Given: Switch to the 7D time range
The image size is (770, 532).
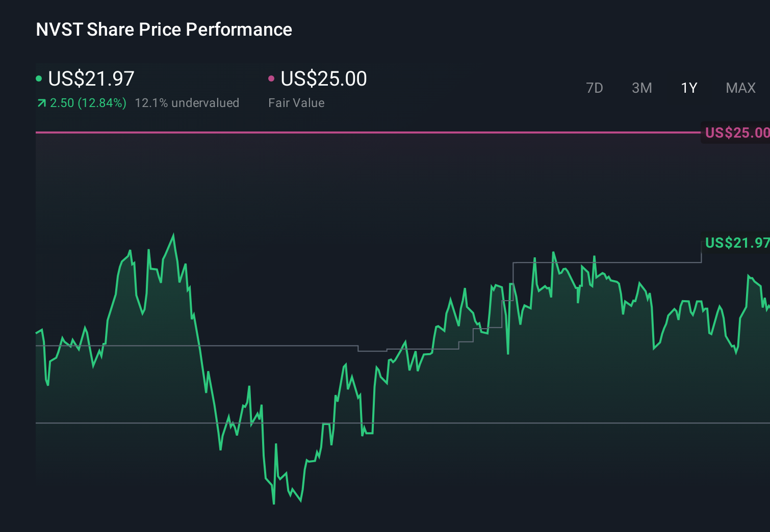Looking at the screenshot, I should click(595, 88).
